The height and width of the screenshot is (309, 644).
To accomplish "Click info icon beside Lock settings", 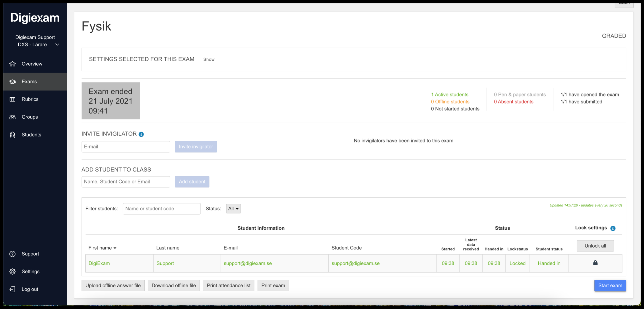I will [613, 228].
